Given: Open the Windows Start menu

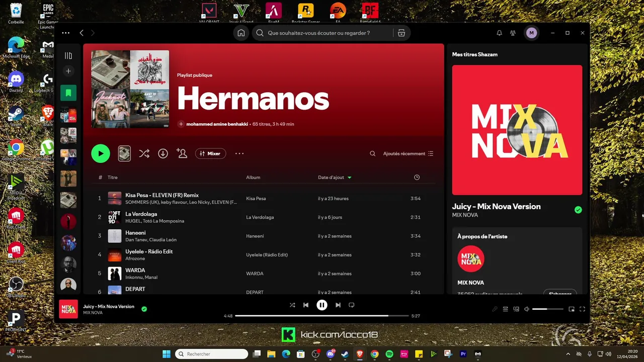Looking at the screenshot, I should tap(166, 354).
